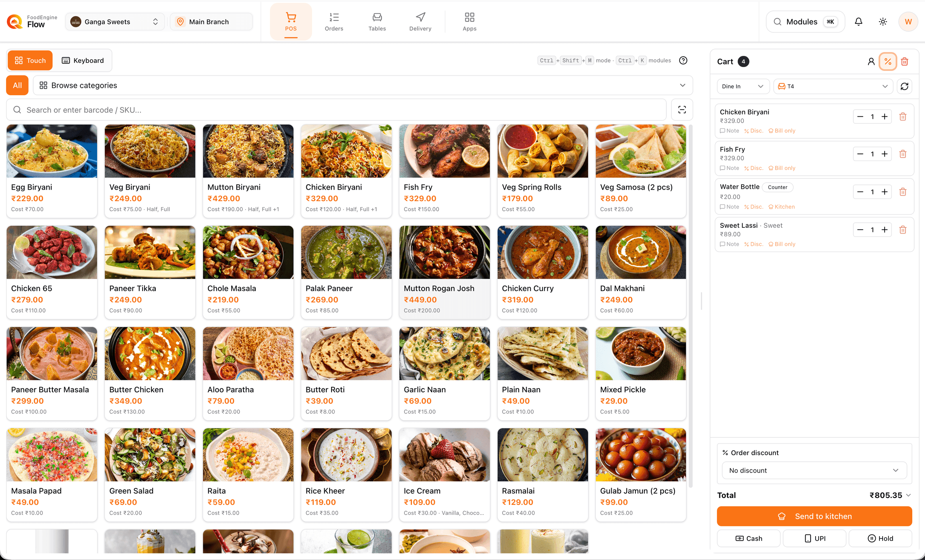925x560 pixels.
Task: Toggle the cart discount percent icon
Action: click(x=888, y=62)
